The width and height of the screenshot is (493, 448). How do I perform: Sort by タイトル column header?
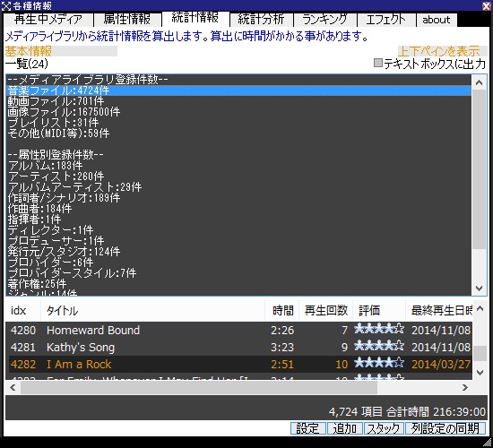[x=152, y=311]
